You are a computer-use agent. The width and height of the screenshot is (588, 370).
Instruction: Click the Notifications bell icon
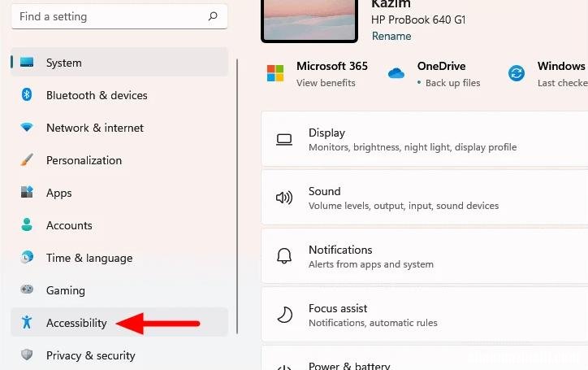pos(284,256)
